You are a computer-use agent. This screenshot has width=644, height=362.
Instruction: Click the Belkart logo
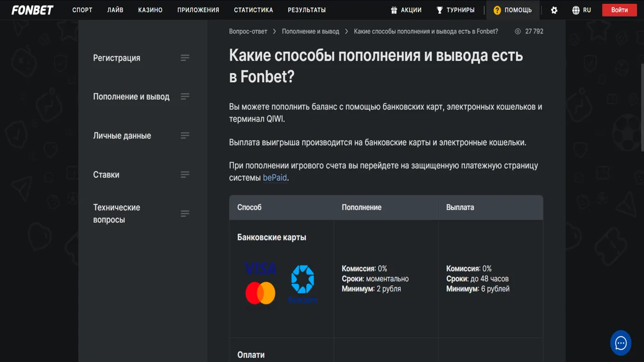click(x=303, y=283)
